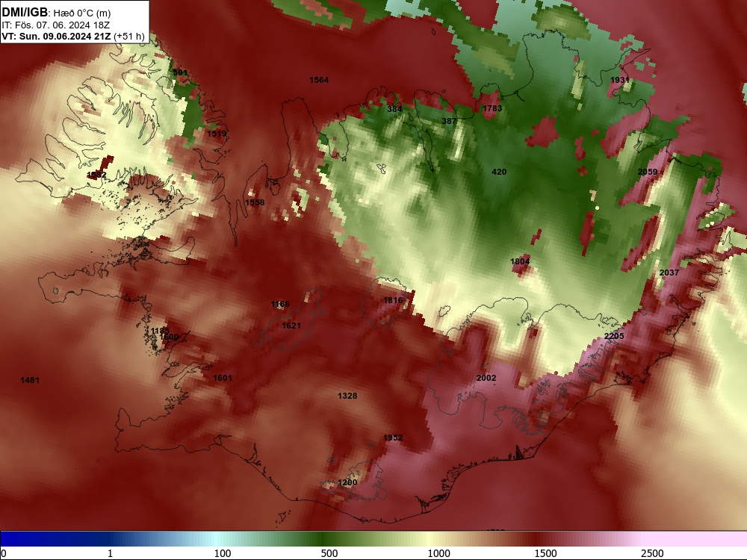Click the 1783 map label

click(492, 108)
